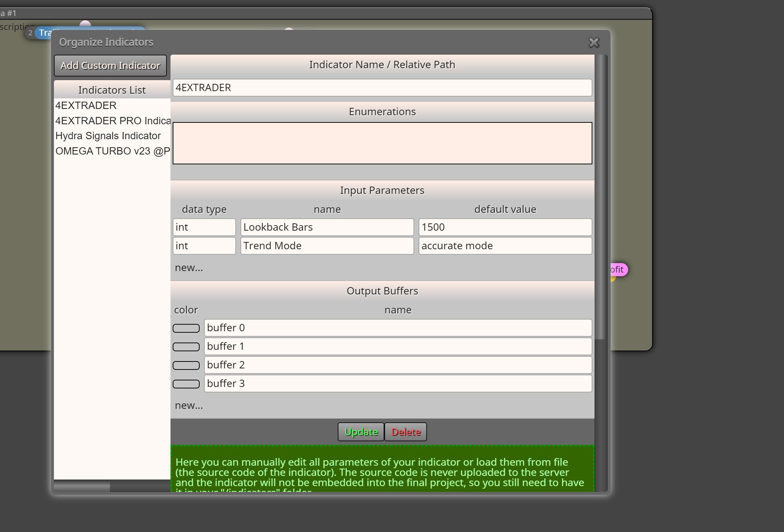Add a new output buffer via new...
Screen dimensions: 784x532
click(x=189, y=406)
